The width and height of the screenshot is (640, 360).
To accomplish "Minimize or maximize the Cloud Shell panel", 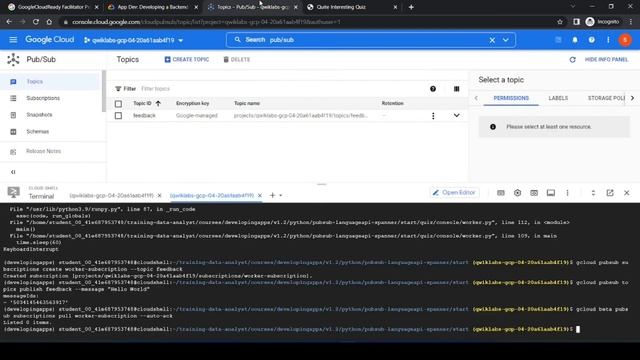I will coord(593,193).
